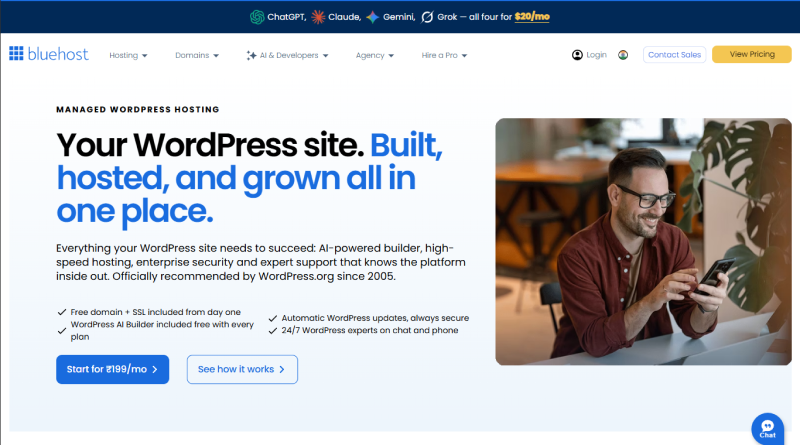This screenshot has width=800, height=445.
Task: Open the Chat bubble widget
Action: pos(767,429)
